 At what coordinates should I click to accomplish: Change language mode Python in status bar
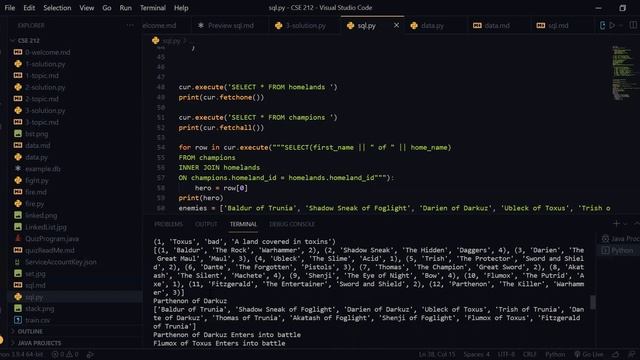[555, 354]
